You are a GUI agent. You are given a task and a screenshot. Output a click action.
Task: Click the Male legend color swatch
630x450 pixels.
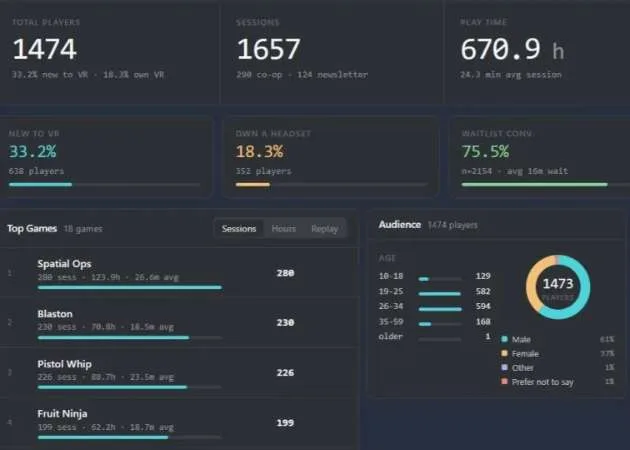(505, 339)
